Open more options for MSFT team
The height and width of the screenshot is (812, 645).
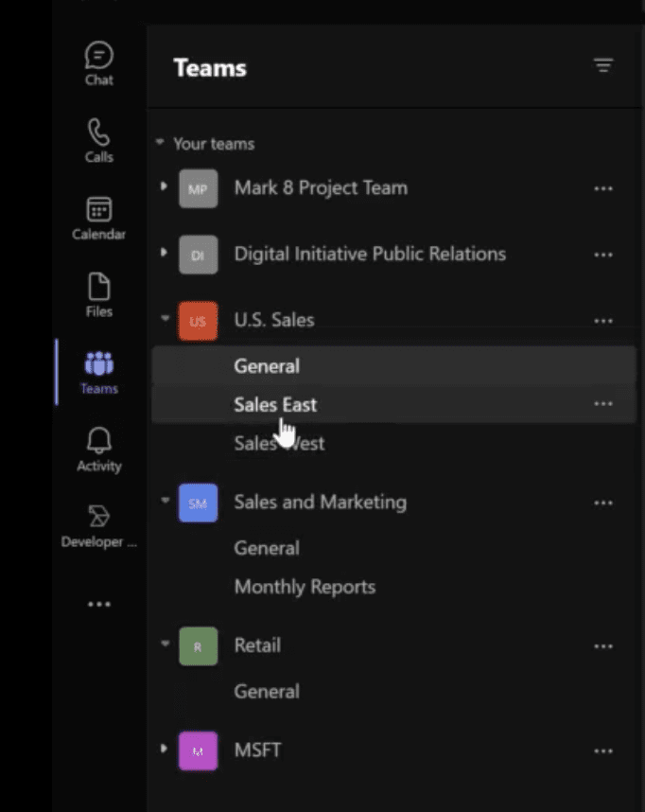pyautogui.click(x=603, y=750)
